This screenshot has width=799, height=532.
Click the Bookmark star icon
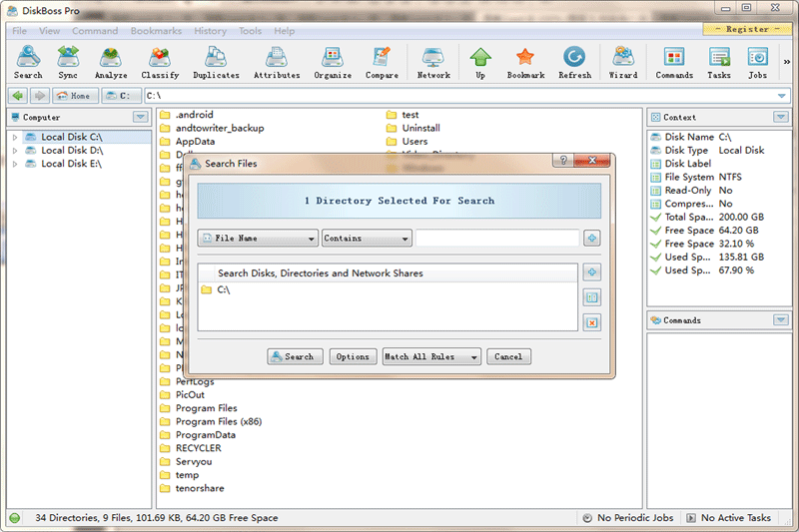(525, 62)
